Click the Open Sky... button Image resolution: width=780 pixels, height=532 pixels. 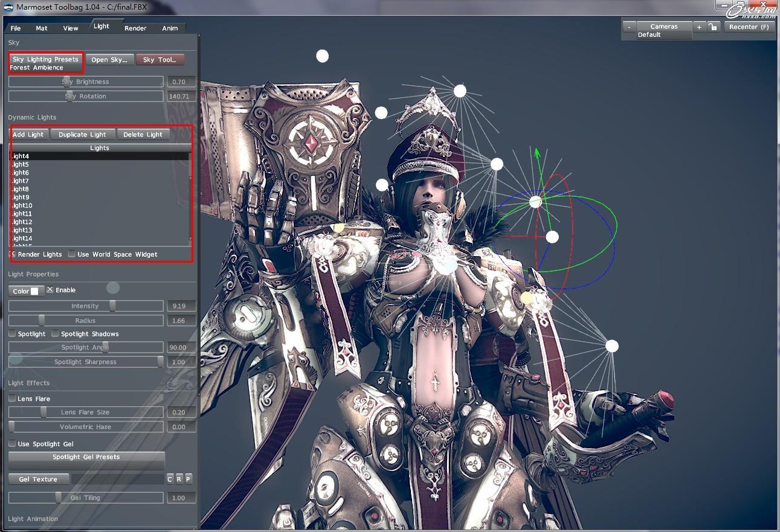[109, 60]
